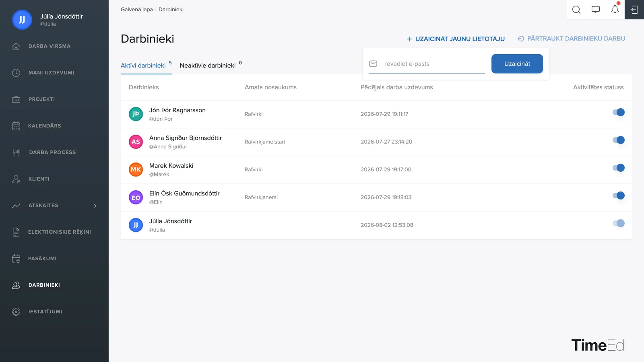Click the person icon for Klienti
The width and height of the screenshot is (644, 362).
(16, 179)
